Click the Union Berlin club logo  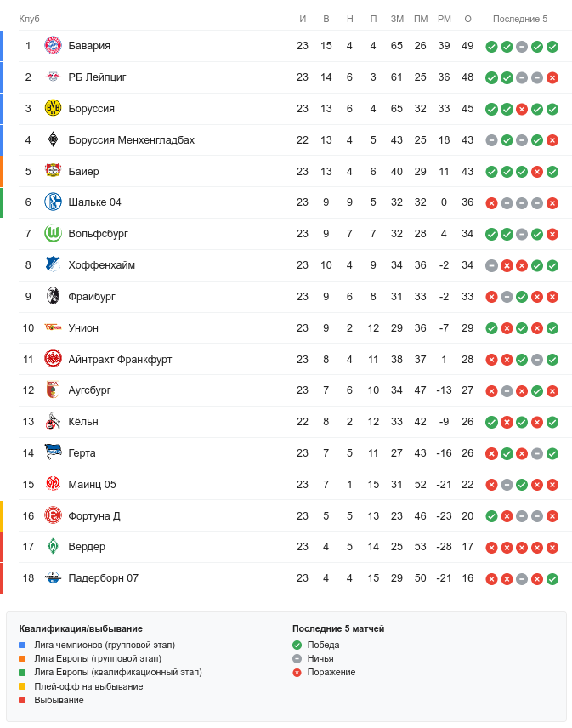click(53, 327)
